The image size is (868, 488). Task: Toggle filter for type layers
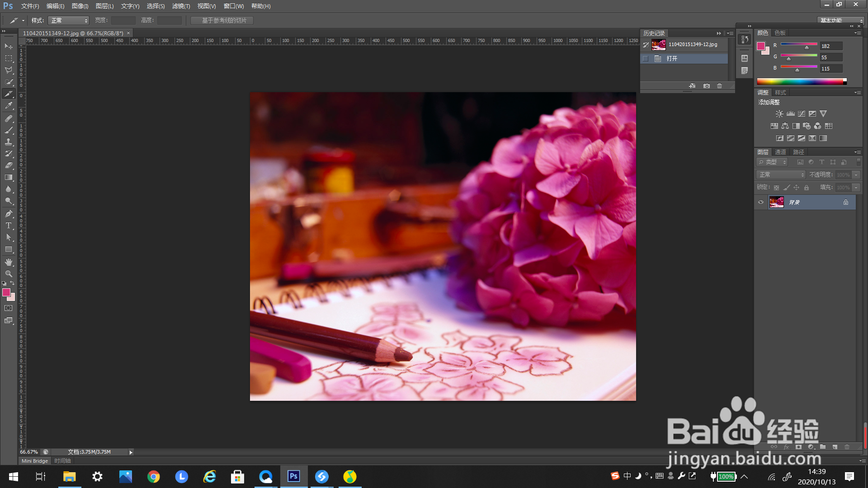click(822, 162)
